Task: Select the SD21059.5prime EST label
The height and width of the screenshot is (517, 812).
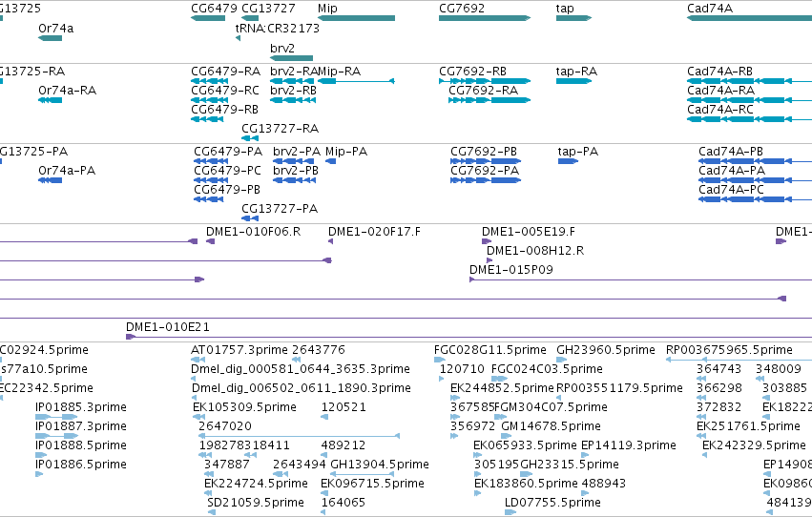Action: click(256, 503)
